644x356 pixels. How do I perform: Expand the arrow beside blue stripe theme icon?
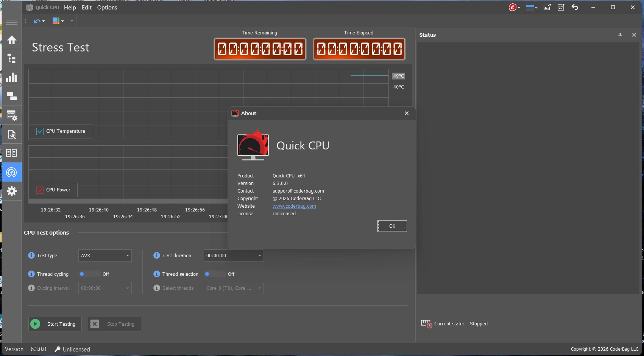pyautogui.click(x=536, y=8)
